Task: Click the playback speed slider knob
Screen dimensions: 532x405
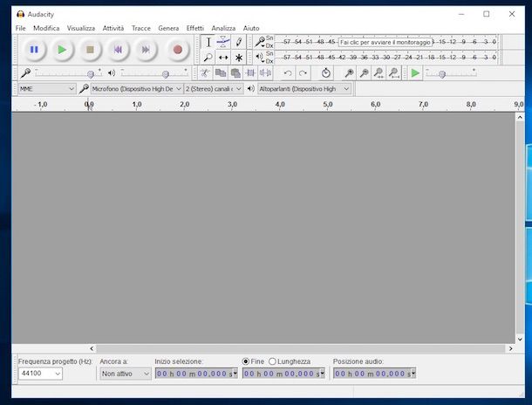Action: pos(442,73)
